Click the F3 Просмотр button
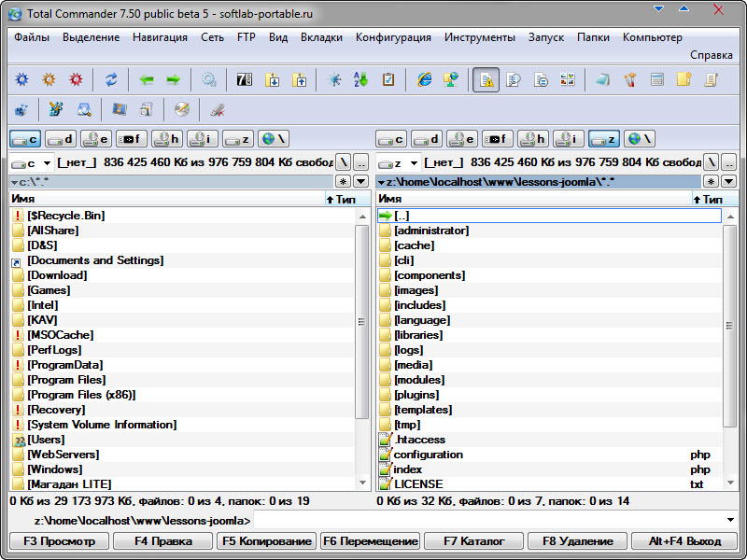Viewport: 747px width, 560px height. (60, 541)
